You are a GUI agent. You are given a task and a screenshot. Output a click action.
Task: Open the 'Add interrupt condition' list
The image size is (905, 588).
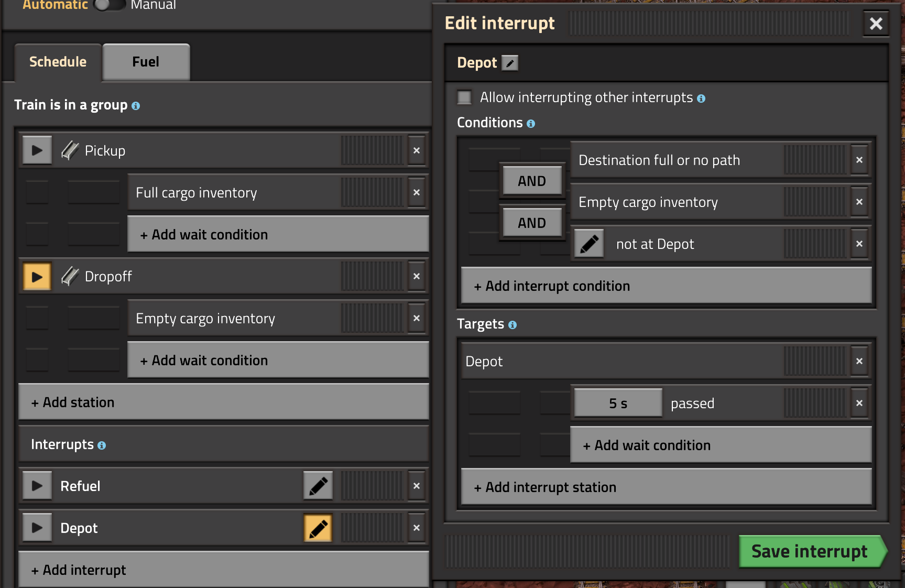[x=666, y=286]
